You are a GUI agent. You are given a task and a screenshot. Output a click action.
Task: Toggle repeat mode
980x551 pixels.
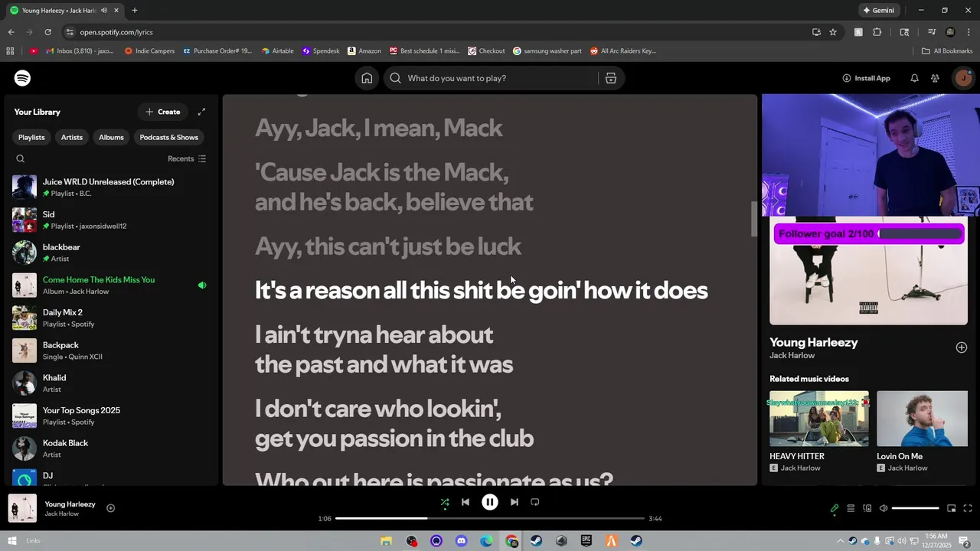pyautogui.click(x=535, y=502)
